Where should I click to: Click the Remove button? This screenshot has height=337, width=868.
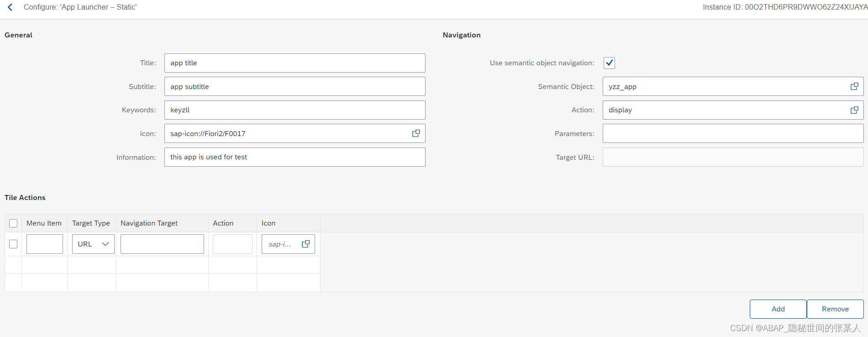[x=835, y=309]
